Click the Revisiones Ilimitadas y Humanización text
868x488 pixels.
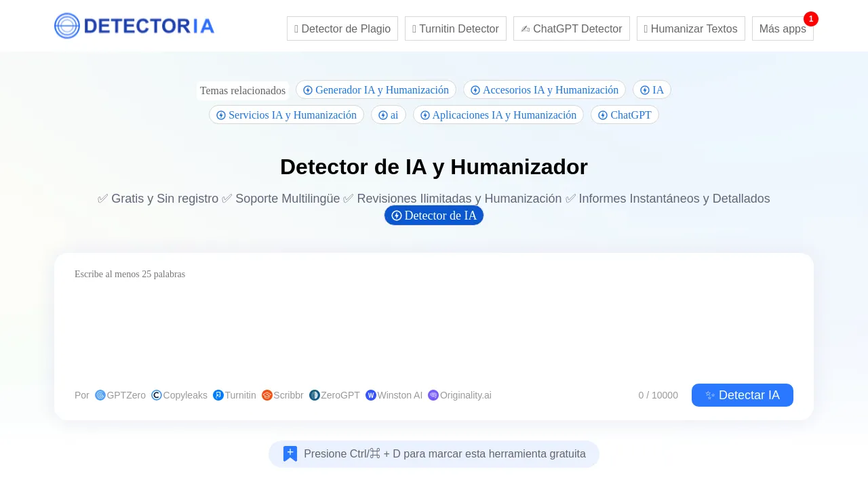[x=459, y=199]
